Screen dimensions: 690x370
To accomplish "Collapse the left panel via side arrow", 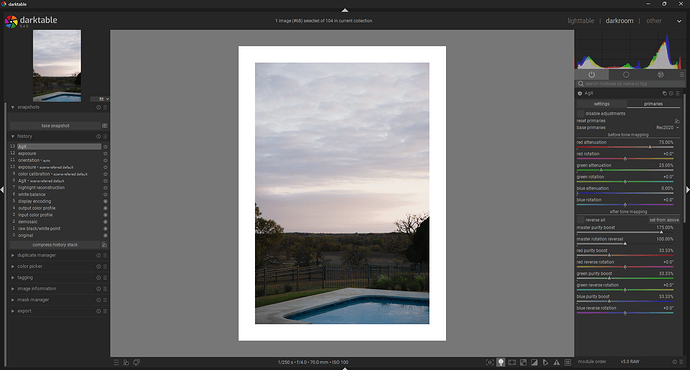I will pos(2,190).
